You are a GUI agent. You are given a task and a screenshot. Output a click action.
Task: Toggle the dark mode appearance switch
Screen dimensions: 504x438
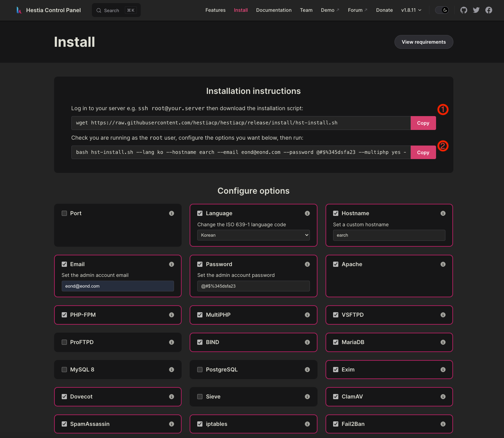click(x=442, y=10)
